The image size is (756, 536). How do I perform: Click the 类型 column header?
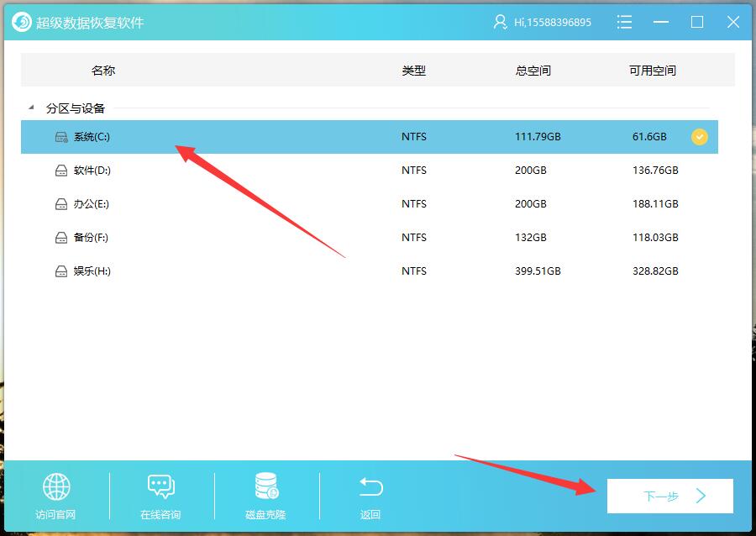pyautogui.click(x=414, y=71)
